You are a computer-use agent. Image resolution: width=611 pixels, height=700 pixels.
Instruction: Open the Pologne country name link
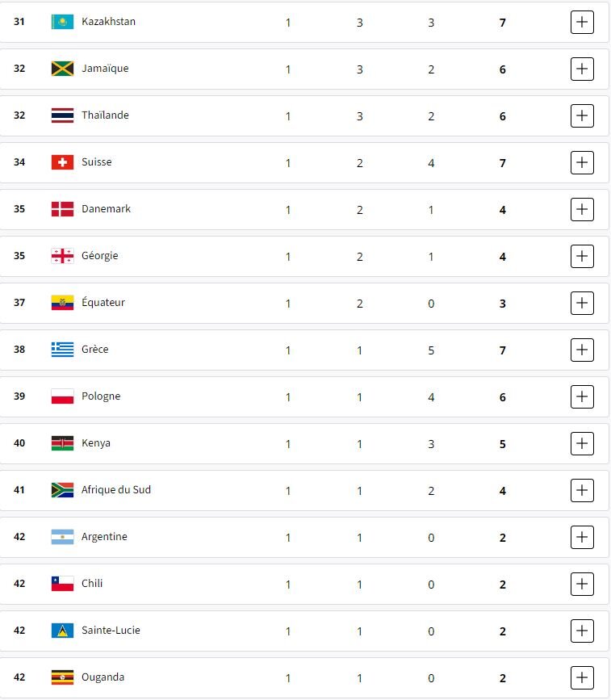101,396
